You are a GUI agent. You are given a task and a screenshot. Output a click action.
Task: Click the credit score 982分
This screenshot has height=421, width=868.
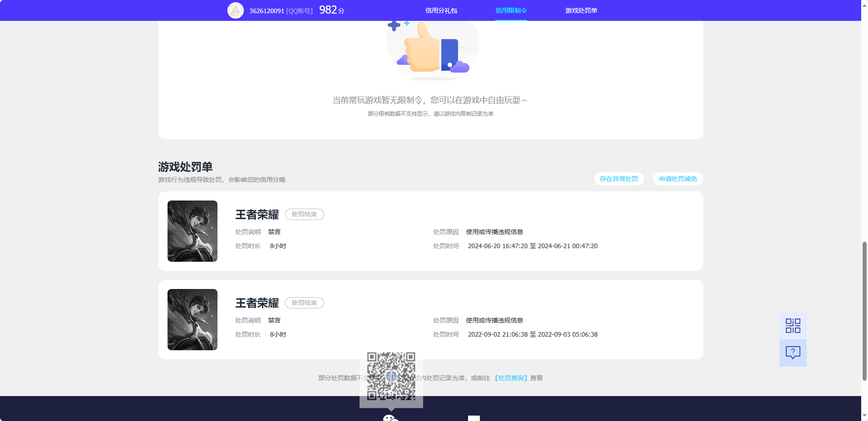click(332, 10)
